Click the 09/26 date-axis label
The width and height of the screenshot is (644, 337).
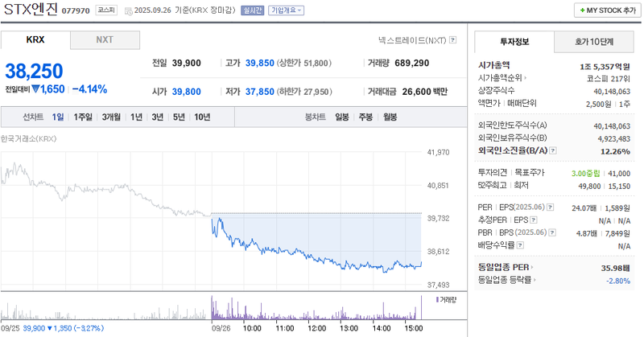pos(221,328)
